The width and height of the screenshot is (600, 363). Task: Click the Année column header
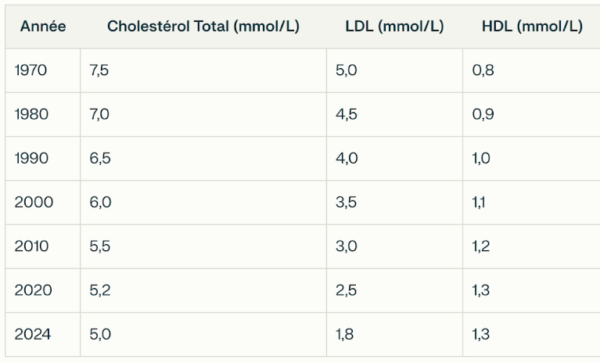pos(43,26)
